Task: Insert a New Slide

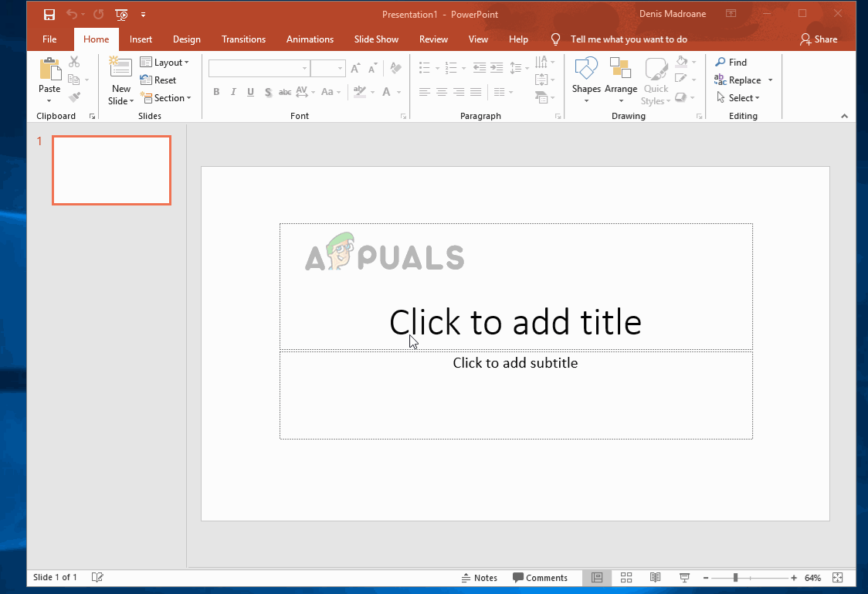Action: point(120,68)
